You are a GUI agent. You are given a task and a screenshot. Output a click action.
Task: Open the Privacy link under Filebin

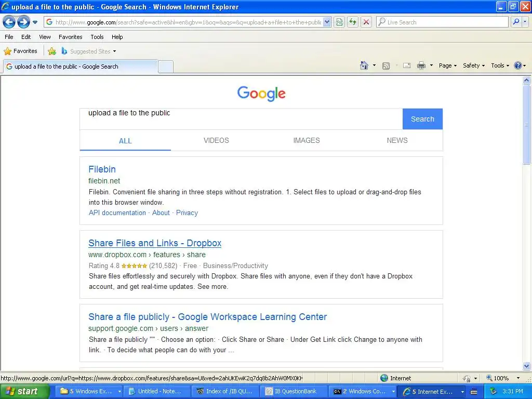(187, 212)
